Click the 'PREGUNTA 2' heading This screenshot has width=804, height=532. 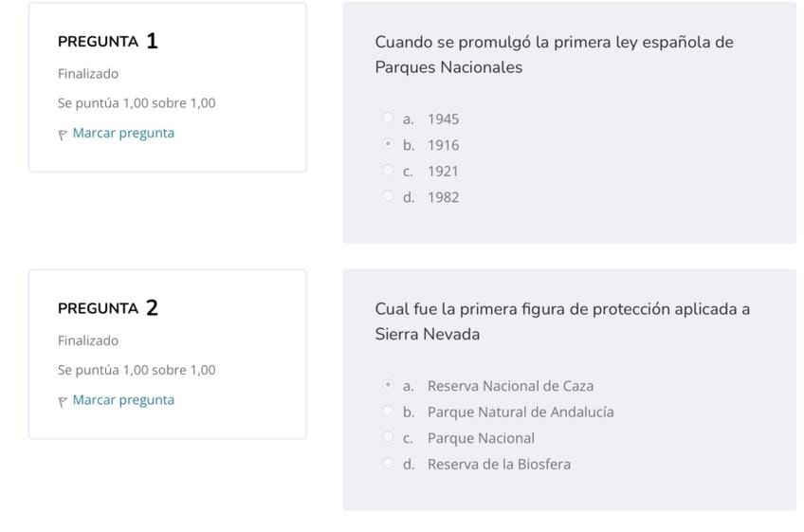coord(107,308)
